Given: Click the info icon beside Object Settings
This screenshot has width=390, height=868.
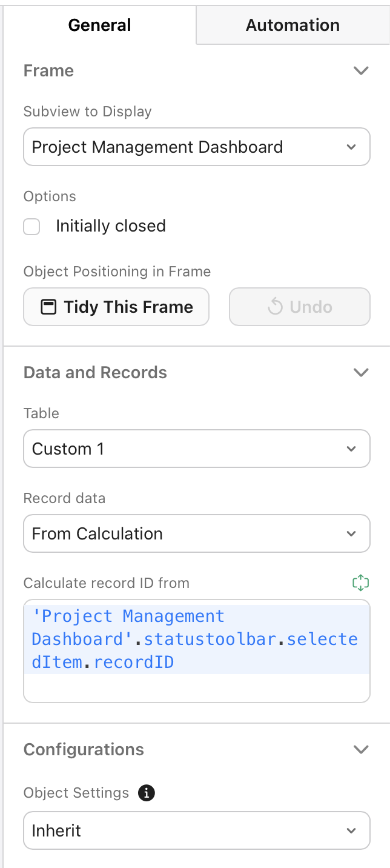Looking at the screenshot, I should click(146, 793).
